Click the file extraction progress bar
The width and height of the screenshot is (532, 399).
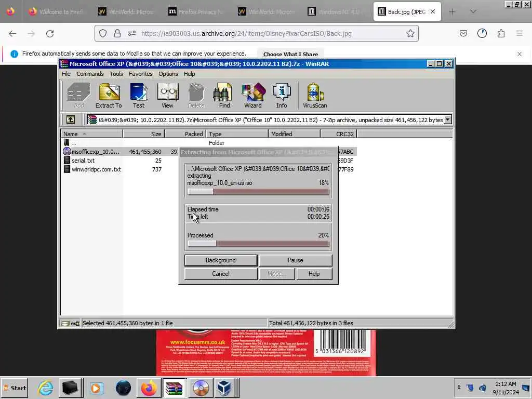[258, 192]
